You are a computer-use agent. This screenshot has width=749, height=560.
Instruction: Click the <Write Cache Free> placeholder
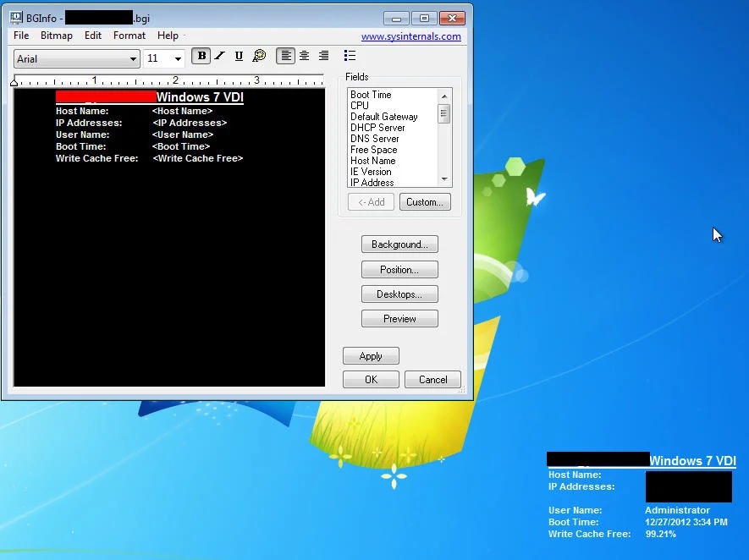pos(198,158)
